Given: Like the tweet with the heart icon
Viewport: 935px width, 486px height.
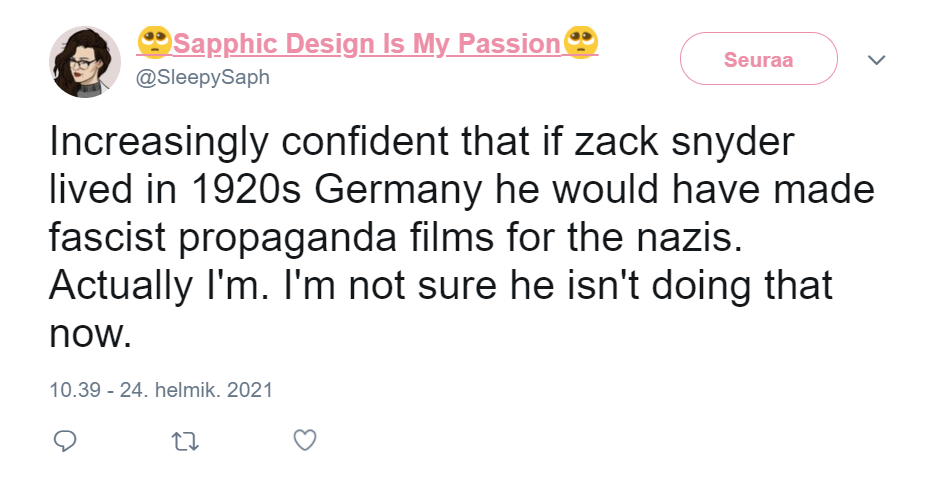Looking at the screenshot, I should pos(305,440).
